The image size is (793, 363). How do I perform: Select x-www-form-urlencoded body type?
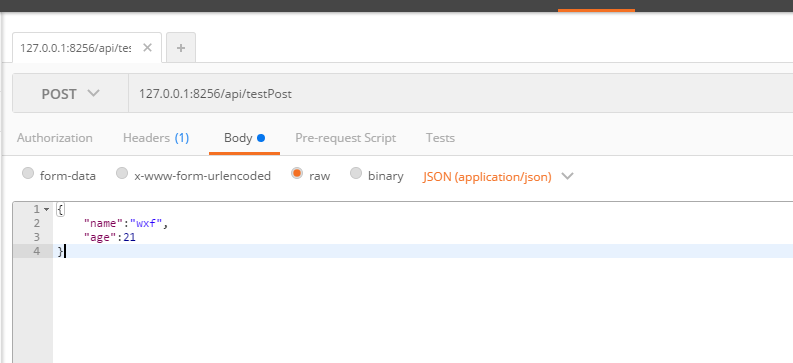click(x=122, y=173)
